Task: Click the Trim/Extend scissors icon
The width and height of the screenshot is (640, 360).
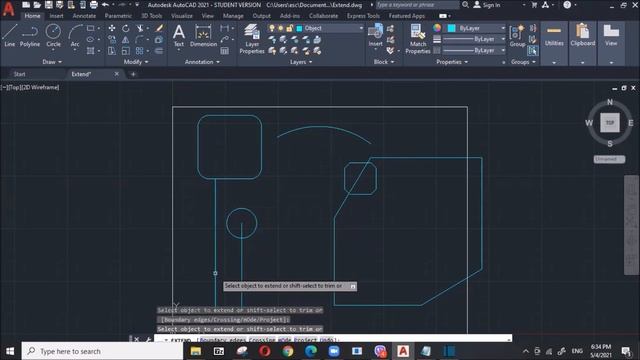Action: 140,28
